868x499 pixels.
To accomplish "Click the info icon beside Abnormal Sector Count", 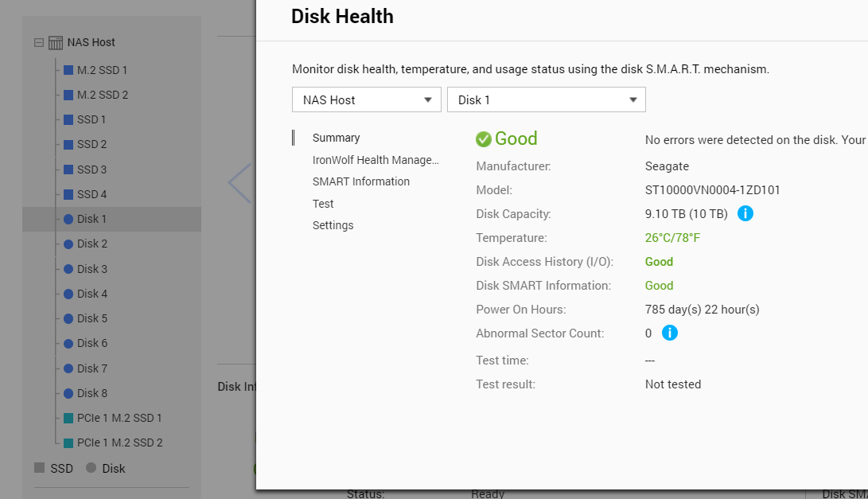I will (669, 333).
